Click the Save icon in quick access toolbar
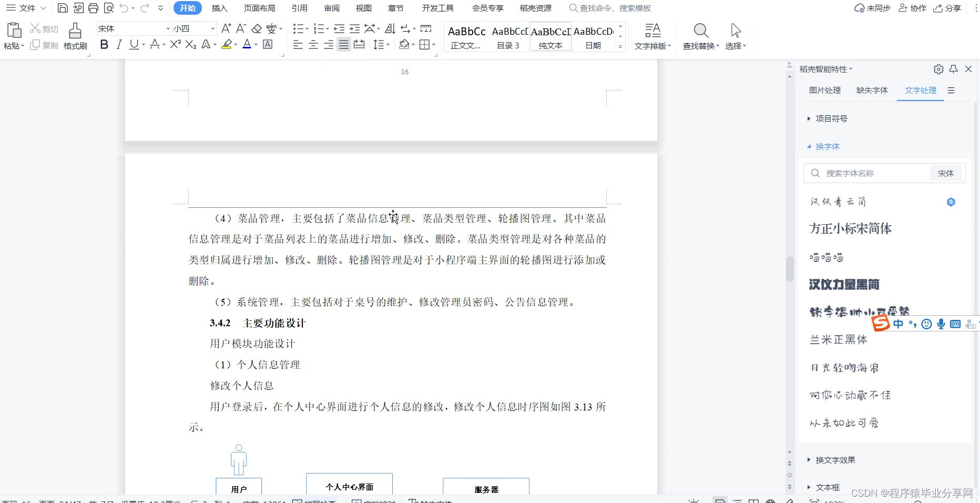The height and width of the screenshot is (503, 980). point(62,8)
